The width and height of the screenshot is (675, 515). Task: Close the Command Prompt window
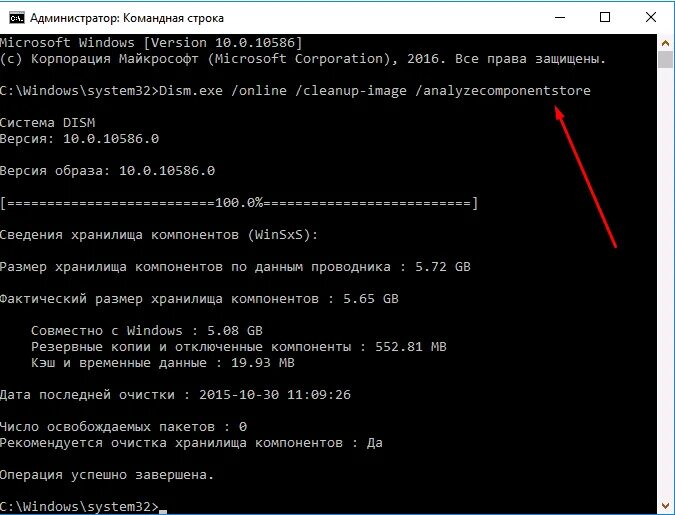(650, 18)
